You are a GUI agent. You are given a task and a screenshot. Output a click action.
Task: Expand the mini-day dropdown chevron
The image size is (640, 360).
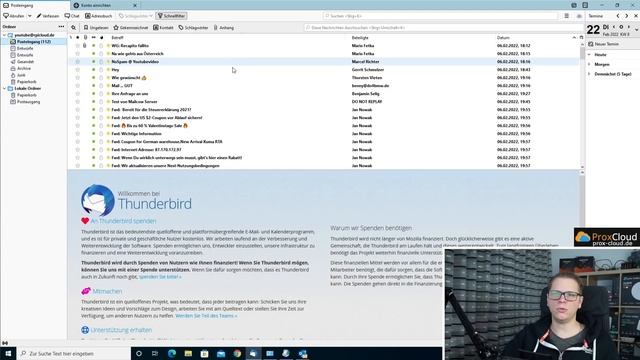point(636,31)
